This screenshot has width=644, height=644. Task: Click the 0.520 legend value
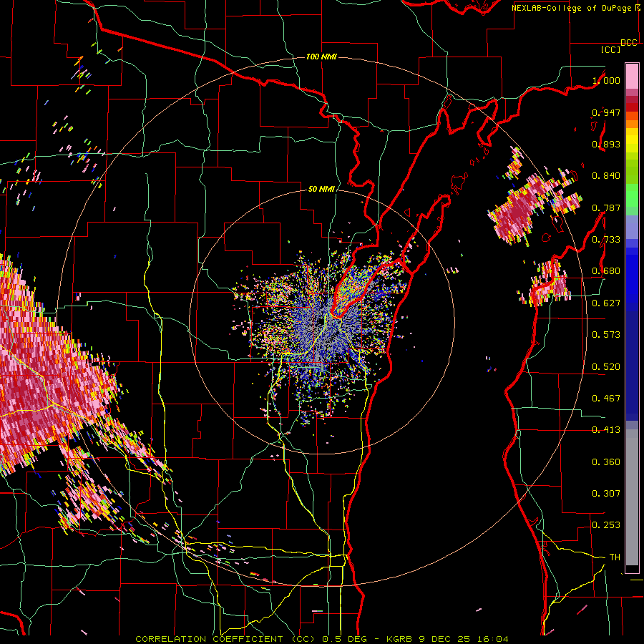point(606,366)
